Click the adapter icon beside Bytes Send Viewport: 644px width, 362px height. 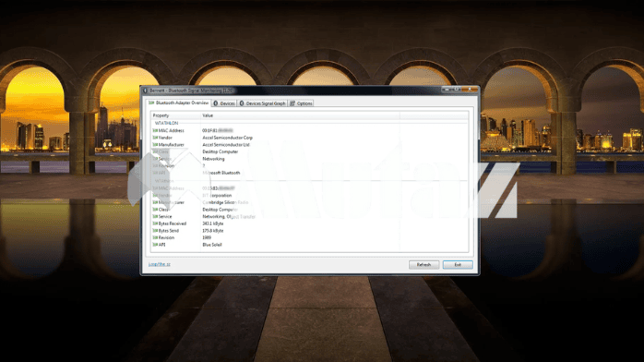pos(155,231)
